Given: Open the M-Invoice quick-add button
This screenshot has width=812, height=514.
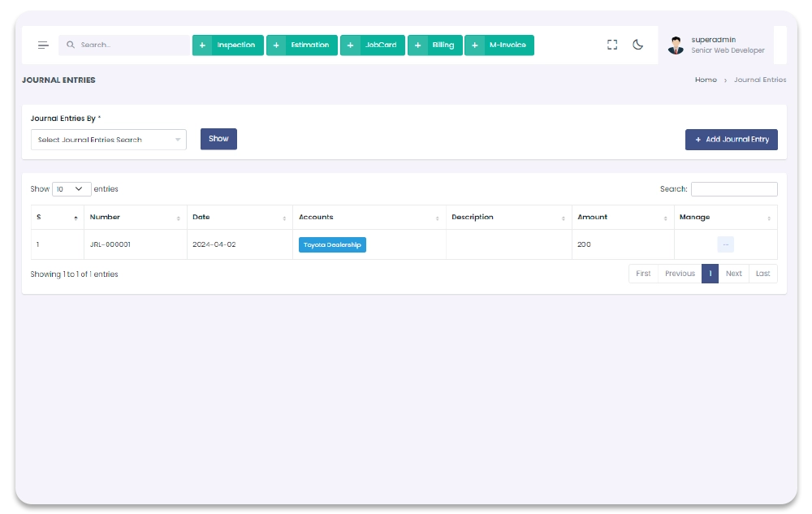Looking at the screenshot, I should pos(499,45).
